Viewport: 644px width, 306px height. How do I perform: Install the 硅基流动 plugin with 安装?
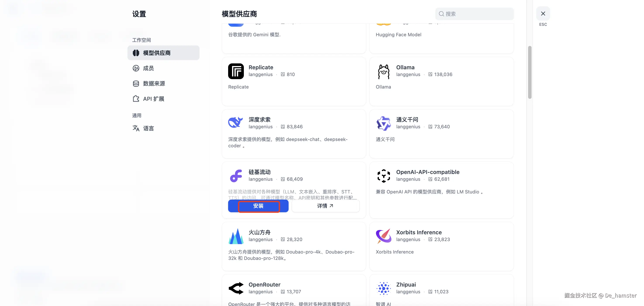click(x=258, y=206)
